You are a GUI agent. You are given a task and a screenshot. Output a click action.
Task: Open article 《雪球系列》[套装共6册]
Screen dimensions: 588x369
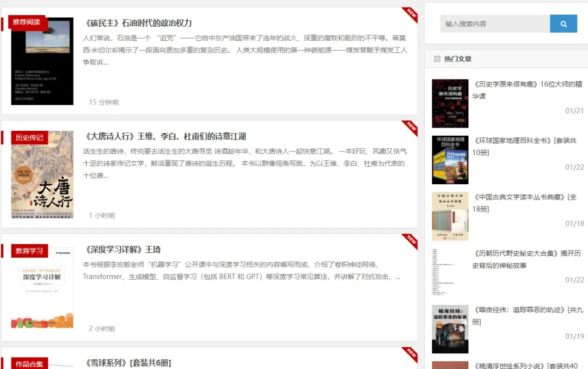click(128, 363)
